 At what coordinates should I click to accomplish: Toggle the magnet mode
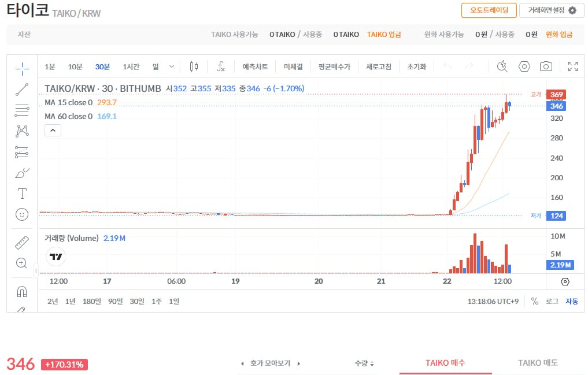point(22,291)
